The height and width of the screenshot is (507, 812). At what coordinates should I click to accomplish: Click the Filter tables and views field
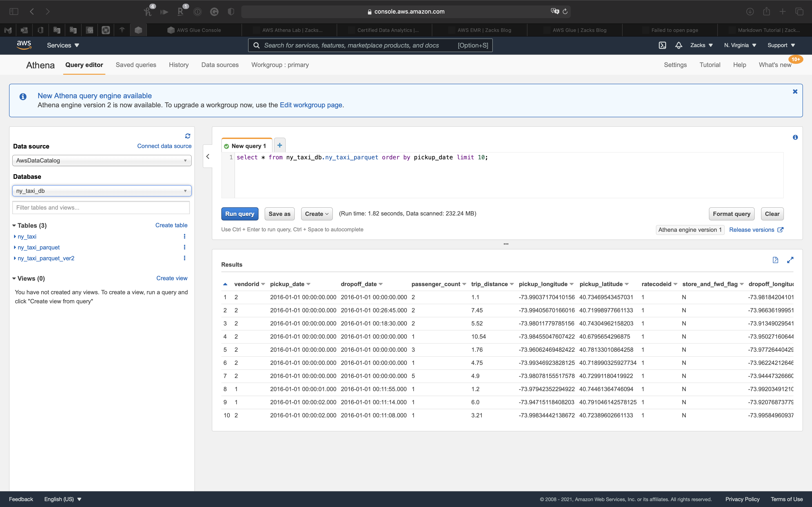101,208
